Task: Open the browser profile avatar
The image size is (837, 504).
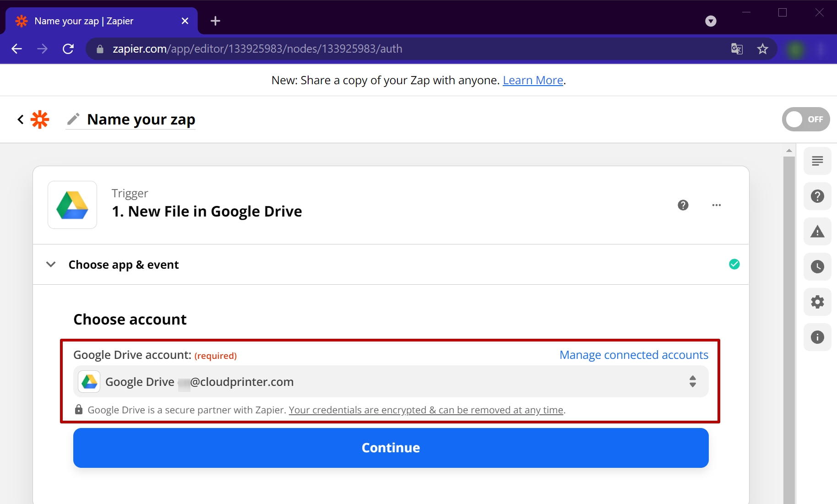Action: 795,49
